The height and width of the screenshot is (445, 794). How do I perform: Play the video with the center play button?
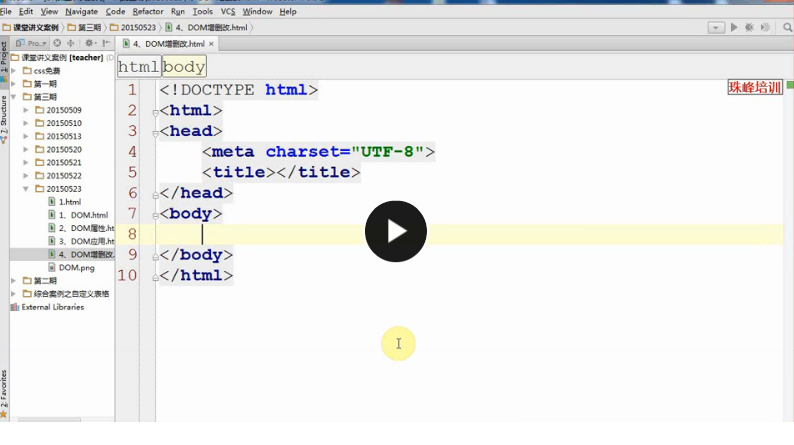click(x=395, y=231)
